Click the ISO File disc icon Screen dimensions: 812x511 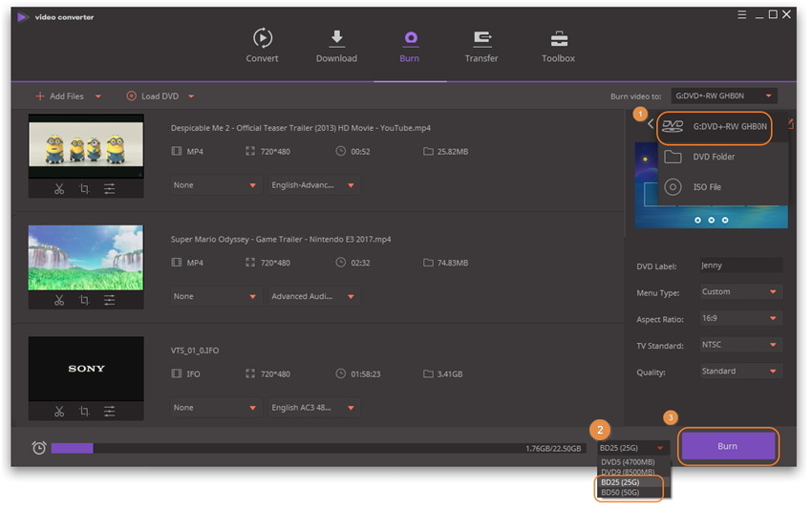[x=673, y=187]
